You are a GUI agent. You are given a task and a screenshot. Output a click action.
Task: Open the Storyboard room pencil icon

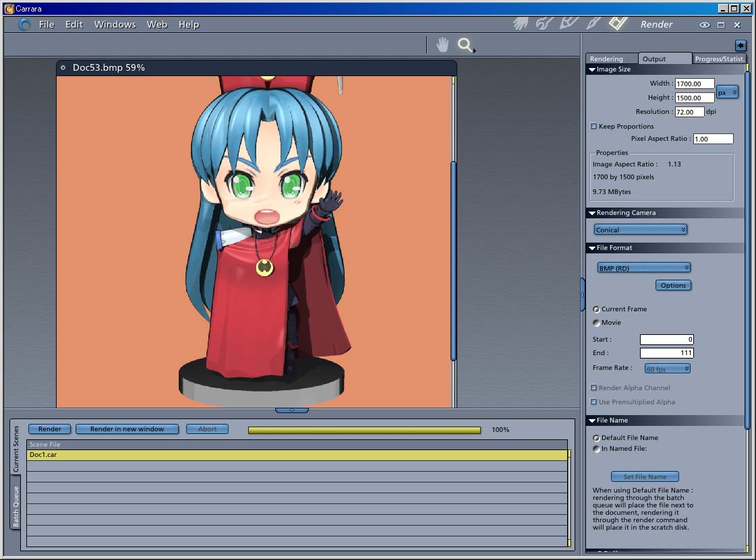pyautogui.click(x=569, y=24)
